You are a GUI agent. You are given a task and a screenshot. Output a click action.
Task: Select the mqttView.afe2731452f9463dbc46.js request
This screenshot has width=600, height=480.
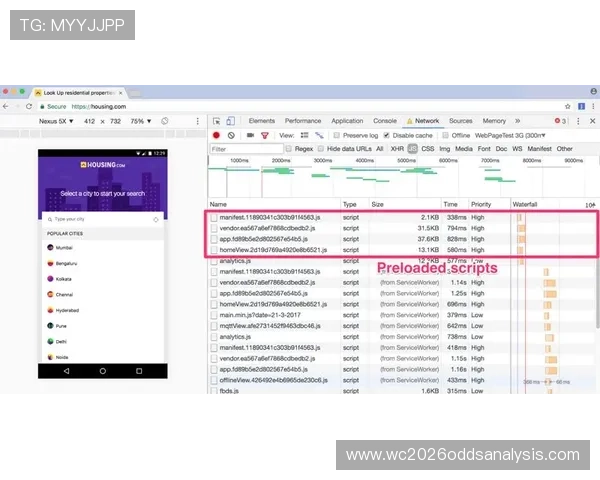point(400,326)
